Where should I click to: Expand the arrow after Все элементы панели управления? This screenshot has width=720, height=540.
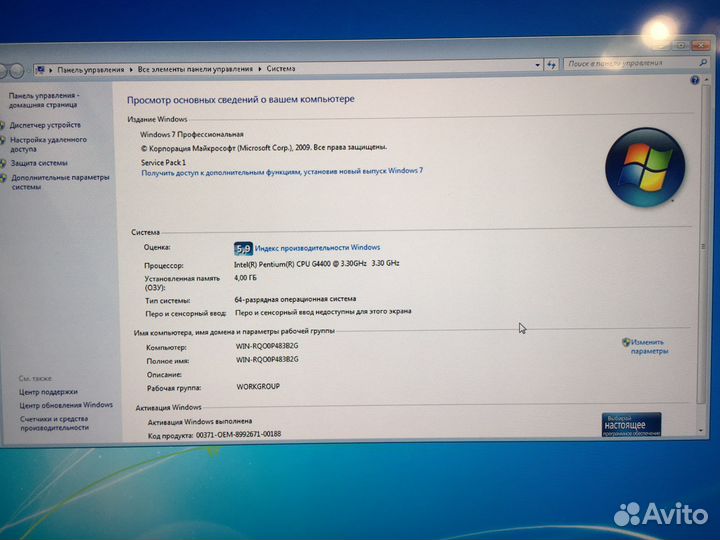click(259, 69)
